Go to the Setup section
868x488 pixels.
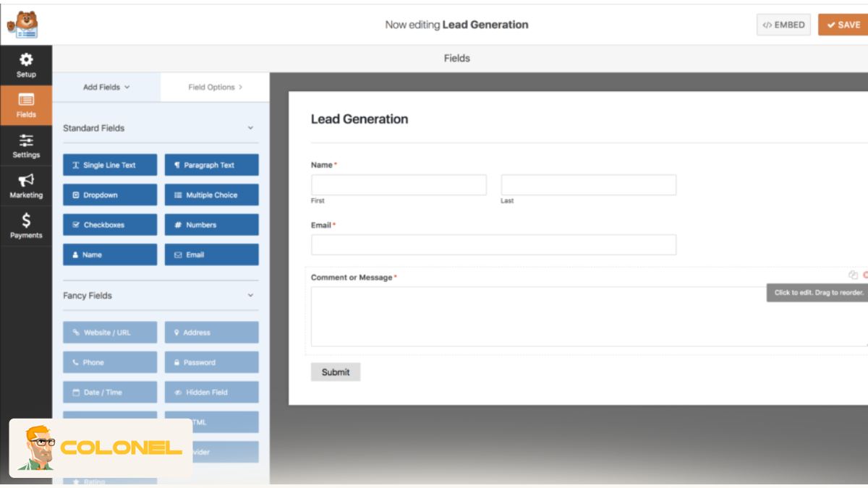click(26, 65)
